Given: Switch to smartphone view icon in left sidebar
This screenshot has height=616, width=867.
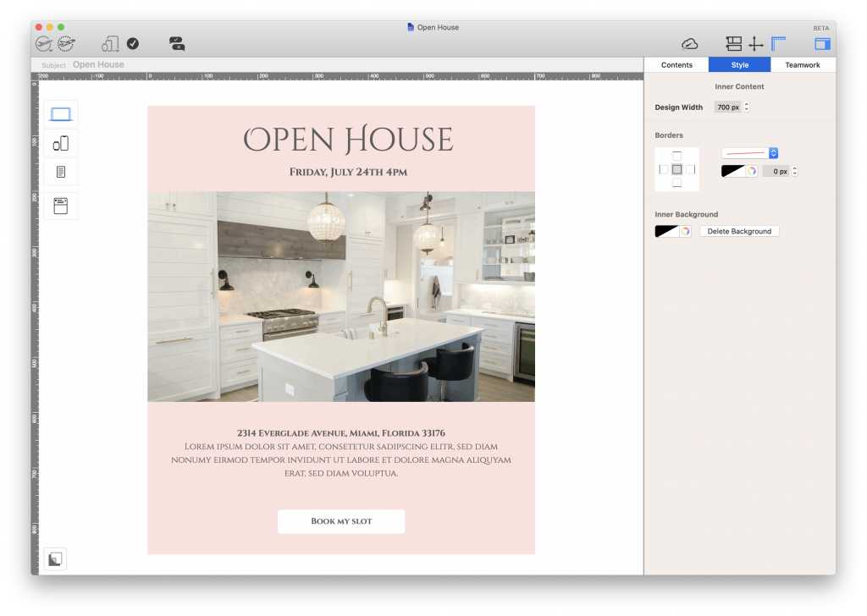Looking at the screenshot, I should tap(61, 144).
